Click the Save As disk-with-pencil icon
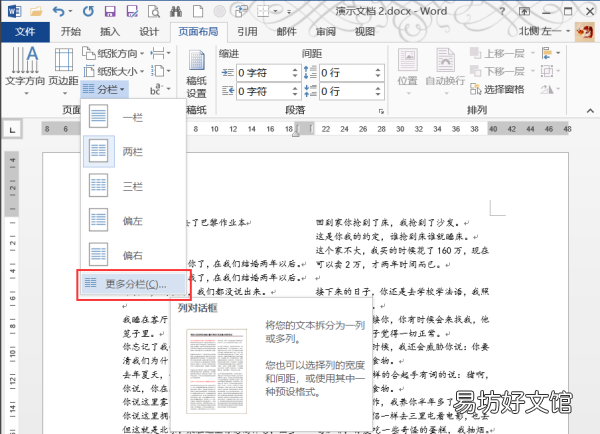This screenshot has height=434, width=600. (132, 11)
